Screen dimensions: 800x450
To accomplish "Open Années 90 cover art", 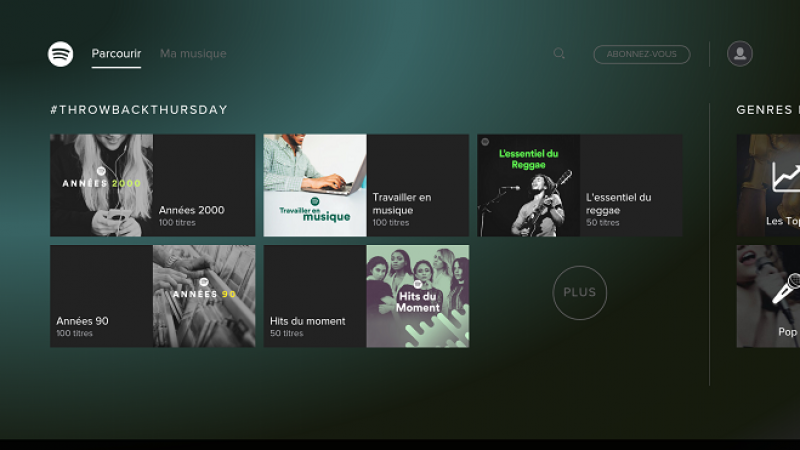I will coord(204,296).
